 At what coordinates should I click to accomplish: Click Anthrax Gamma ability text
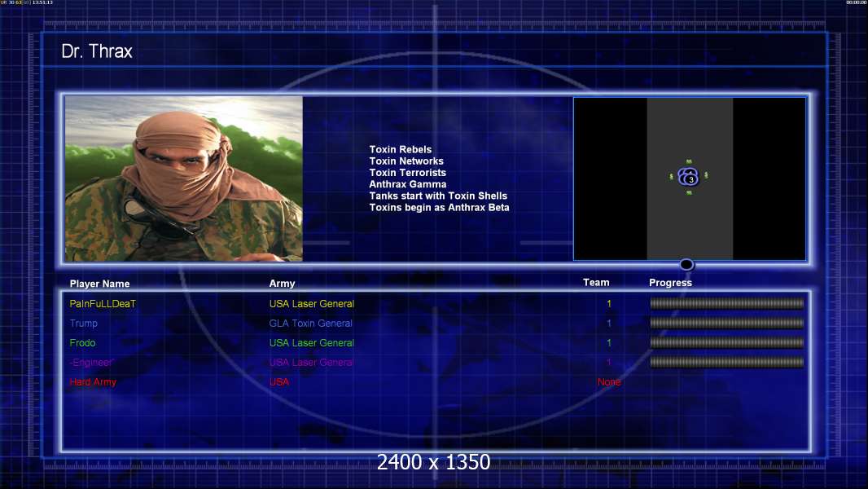click(407, 184)
